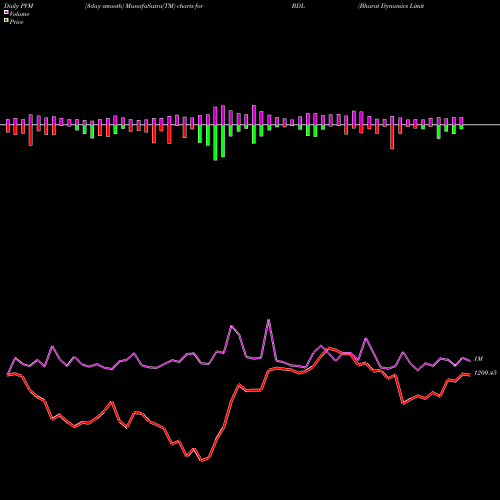Click the 'Bharat Dynamics Limit' company name
This screenshot has height=500, width=500.
(x=391, y=6)
